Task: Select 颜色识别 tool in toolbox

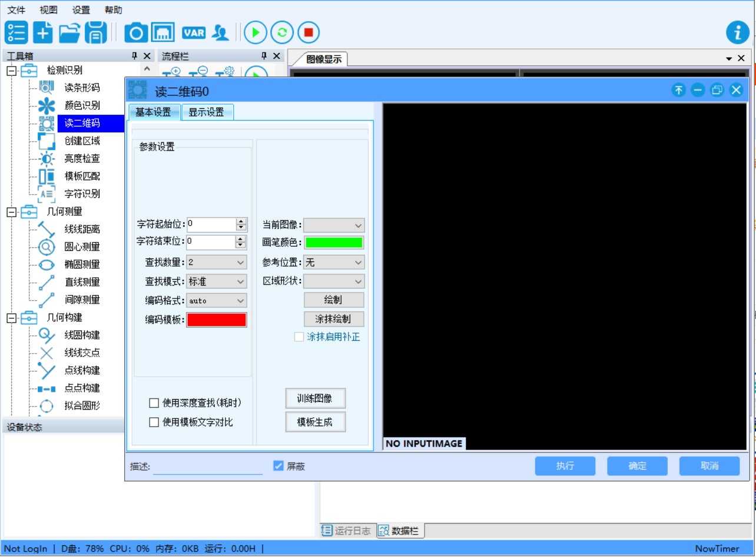Action: [82, 105]
